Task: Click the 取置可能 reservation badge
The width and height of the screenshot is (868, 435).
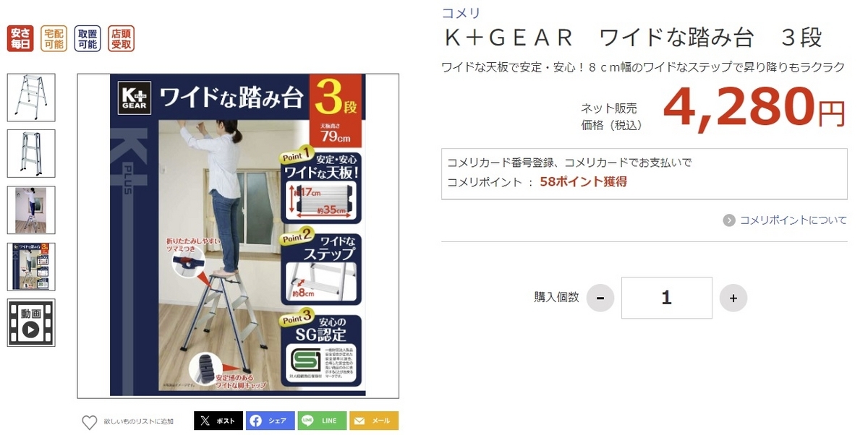Action: point(88,38)
